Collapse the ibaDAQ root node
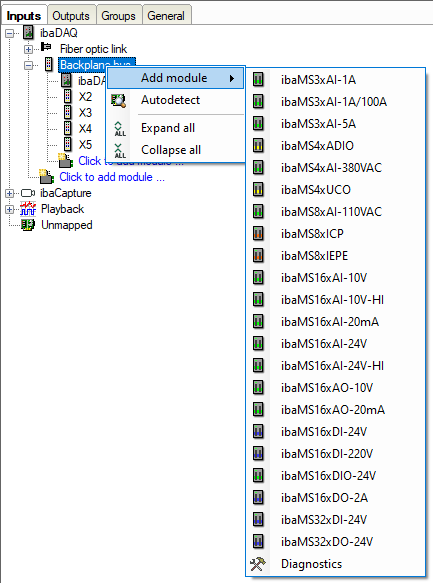 [x=10, y=33]
